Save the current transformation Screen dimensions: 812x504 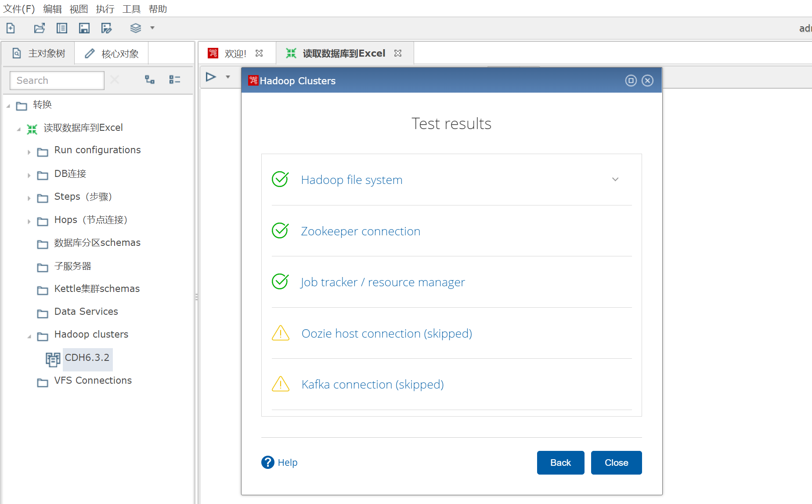(x=84, y=28)
